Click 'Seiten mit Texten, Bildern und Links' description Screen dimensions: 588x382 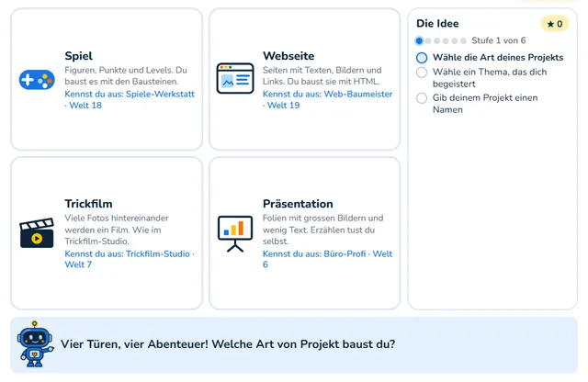[x=322, y=75]
